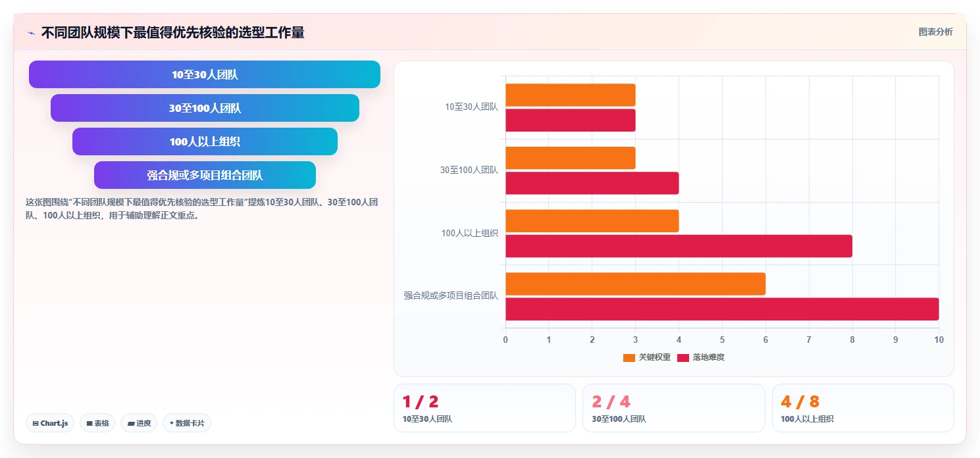
Task: Click the 图表分析 label in header
Action: point(935,32)
